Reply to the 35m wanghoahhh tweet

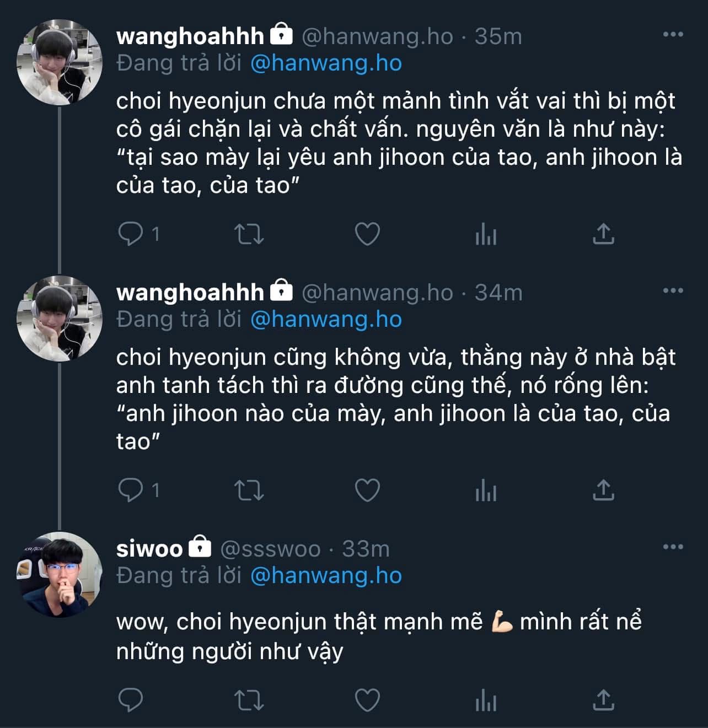pos(131,234)
